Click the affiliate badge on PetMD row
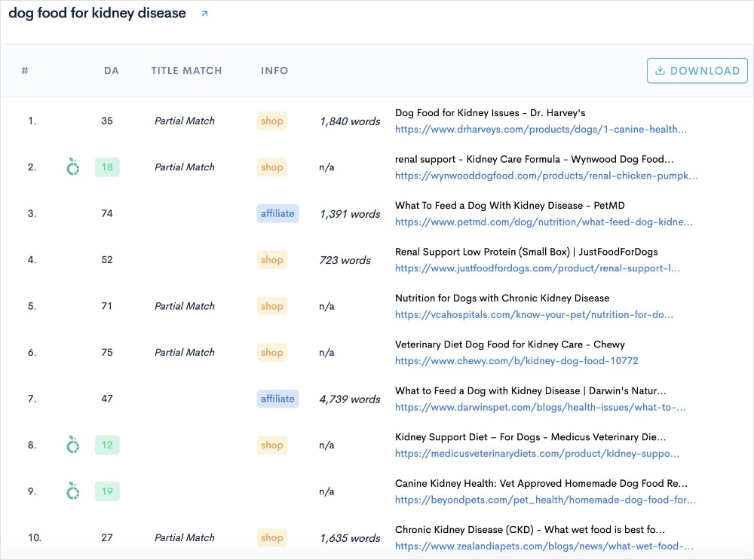The width and height of the screenshot is (754, 560). (277, 213)
